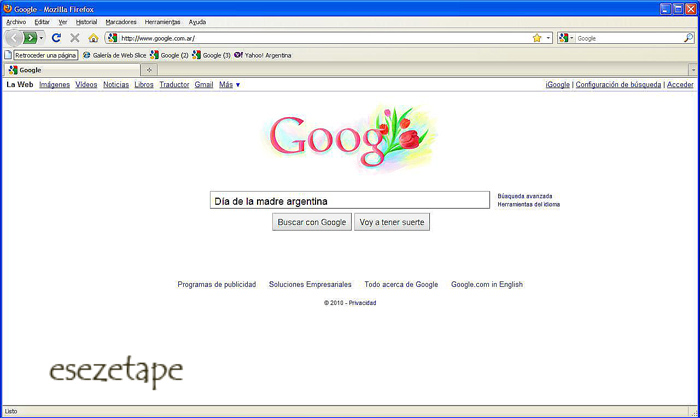The height and width of the screenshot is (418, 700).
Task: Open Programas de publicidad link
Action: [217, 284]
